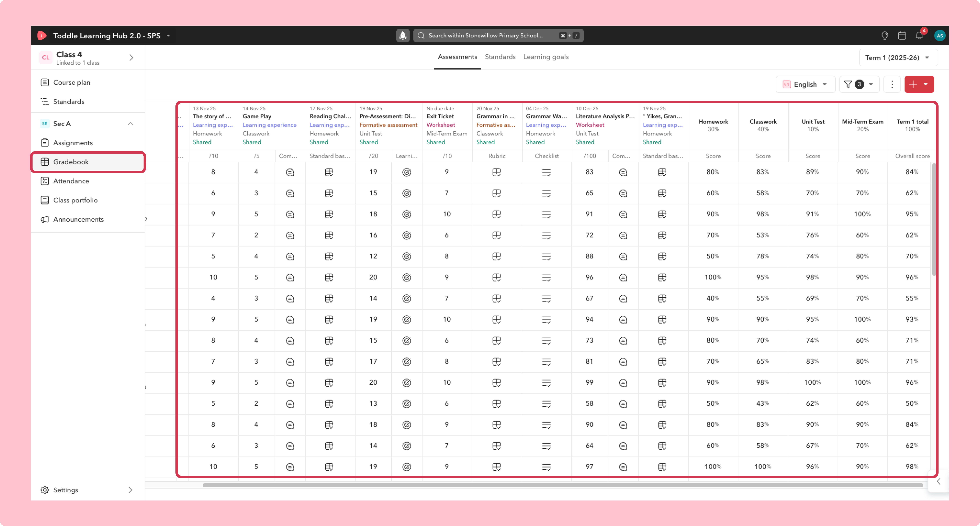The image size is (980, 526).
Task: Open the learning goal icon in the 98% total row
Action: click(x=407, y=467)
